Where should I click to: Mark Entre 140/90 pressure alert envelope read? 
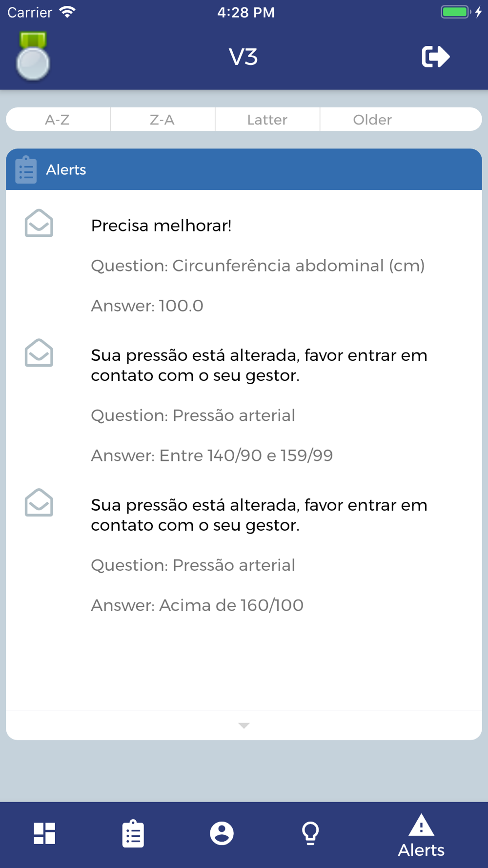pos(39,352)
